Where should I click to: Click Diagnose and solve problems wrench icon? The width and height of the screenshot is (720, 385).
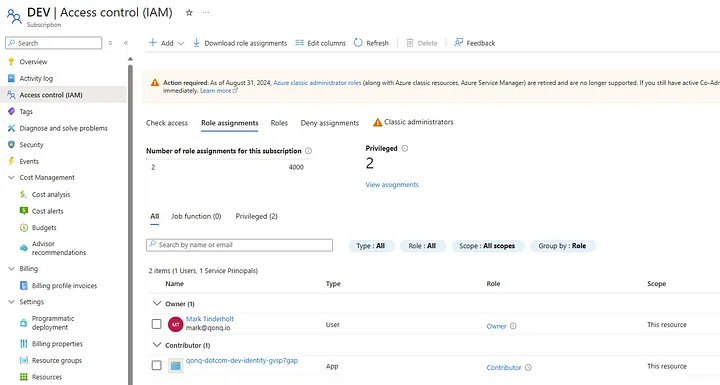point(11,128)
